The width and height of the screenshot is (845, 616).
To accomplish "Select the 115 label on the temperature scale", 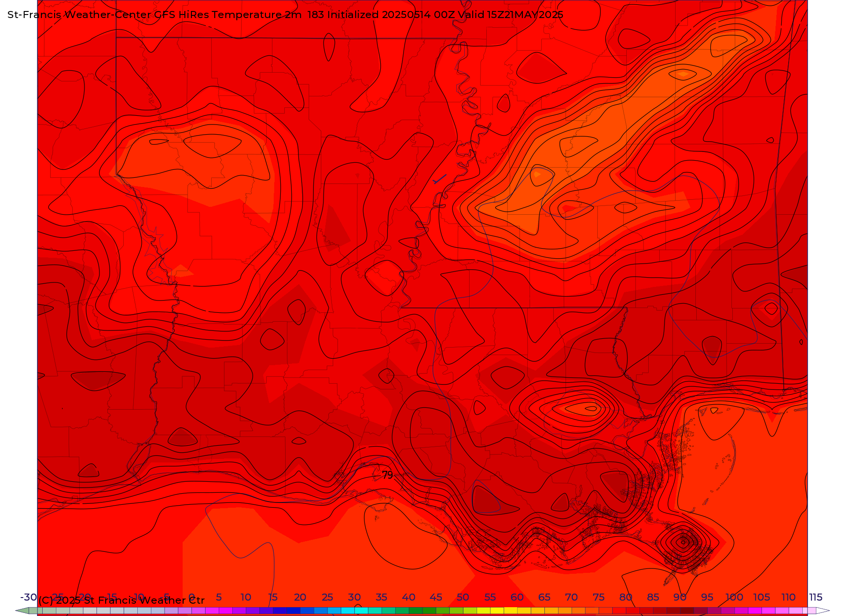I will click(x=816, y=597).
